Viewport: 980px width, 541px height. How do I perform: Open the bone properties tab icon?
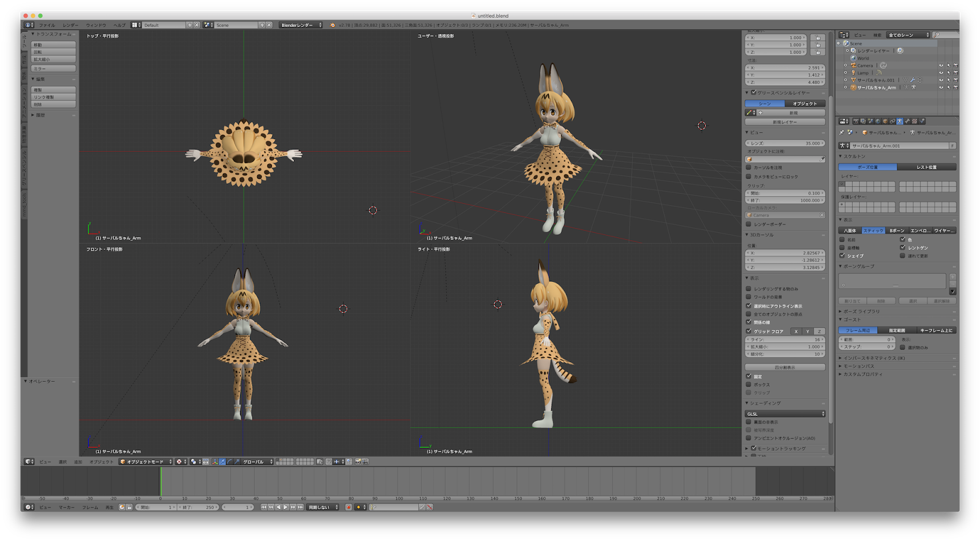click(907, 121)
